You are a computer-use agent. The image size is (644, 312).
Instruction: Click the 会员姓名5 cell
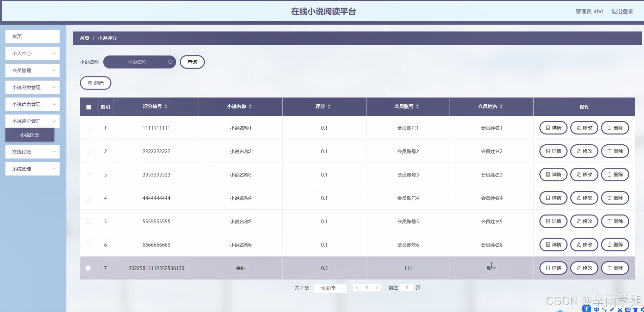[492, 222]
